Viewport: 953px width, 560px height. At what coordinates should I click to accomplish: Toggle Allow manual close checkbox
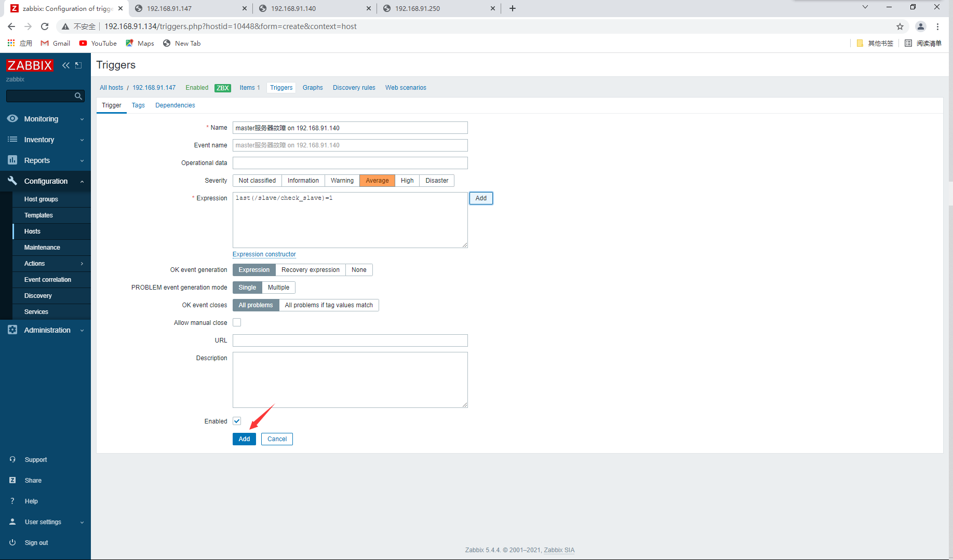[237, 322]
